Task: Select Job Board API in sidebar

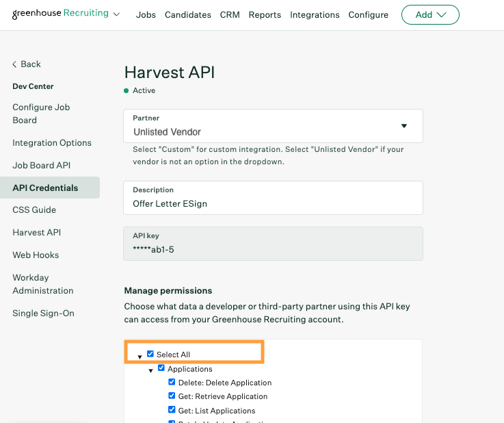Action: [42, 165]
